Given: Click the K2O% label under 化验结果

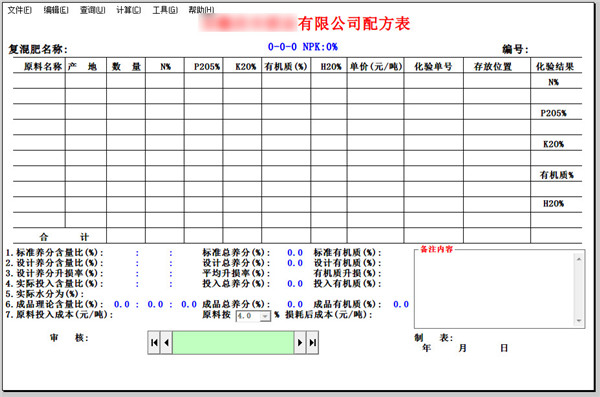Looking at the screenshot, I should click(x=553, y=144).
